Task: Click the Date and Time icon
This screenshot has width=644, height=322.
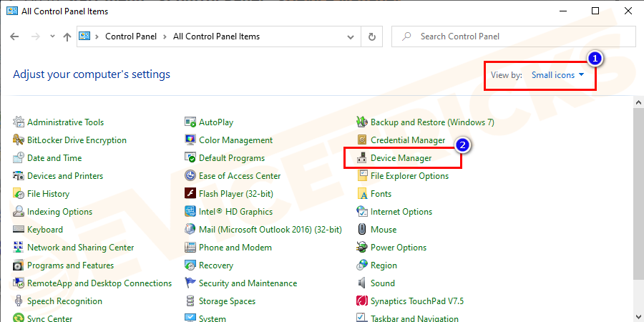Action: pyautogui.click(x=19, y=157)
